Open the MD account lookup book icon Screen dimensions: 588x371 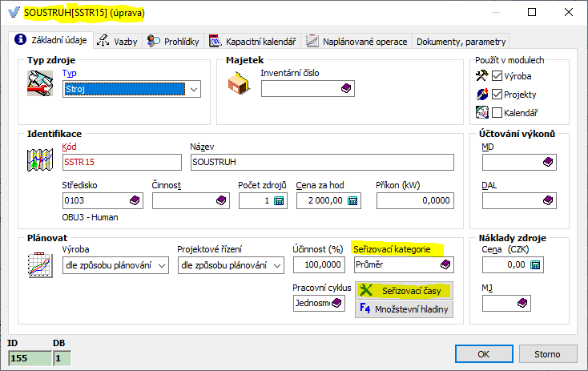click(547, 162)
